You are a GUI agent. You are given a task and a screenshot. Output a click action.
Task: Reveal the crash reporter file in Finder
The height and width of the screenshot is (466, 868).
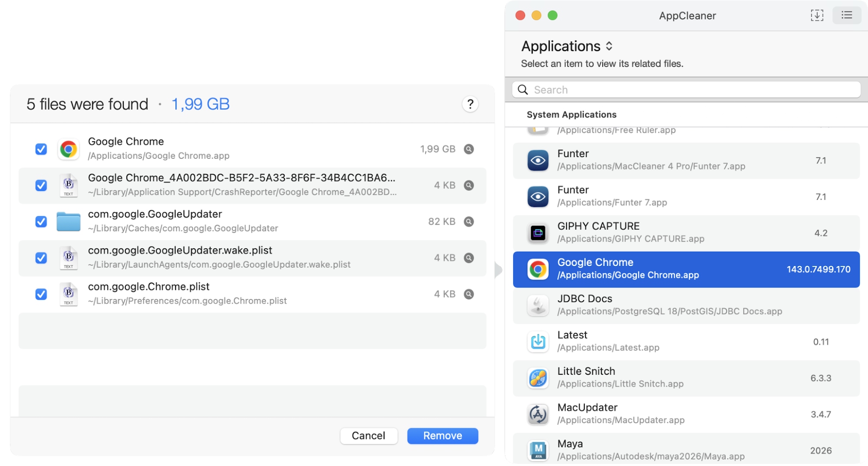(x=469, y=186)
